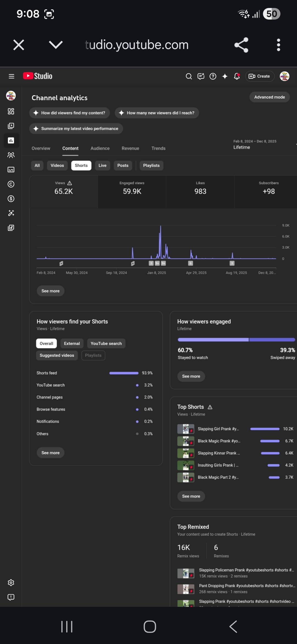
Task: Open the Help question mark icon
Action: pyautogui.click(x=213, y=76)
